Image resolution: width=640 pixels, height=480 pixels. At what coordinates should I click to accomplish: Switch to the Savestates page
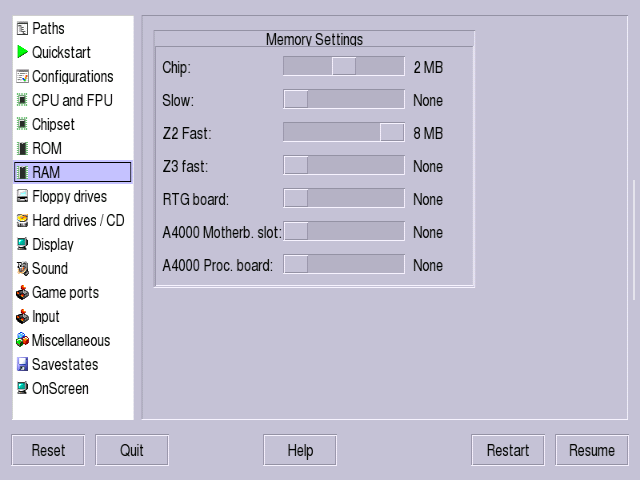coord(65,364)
